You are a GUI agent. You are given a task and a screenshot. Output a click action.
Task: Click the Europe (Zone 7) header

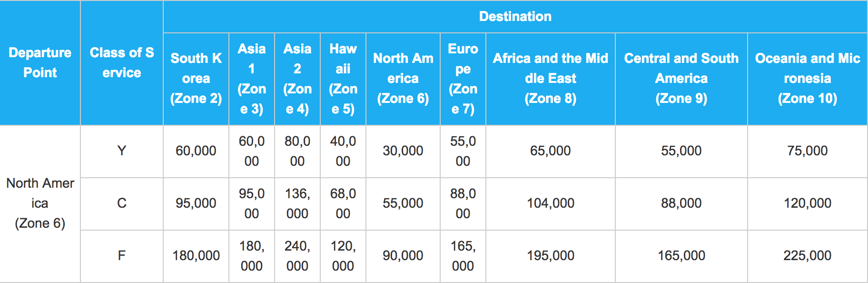click(x=463, y=79)
